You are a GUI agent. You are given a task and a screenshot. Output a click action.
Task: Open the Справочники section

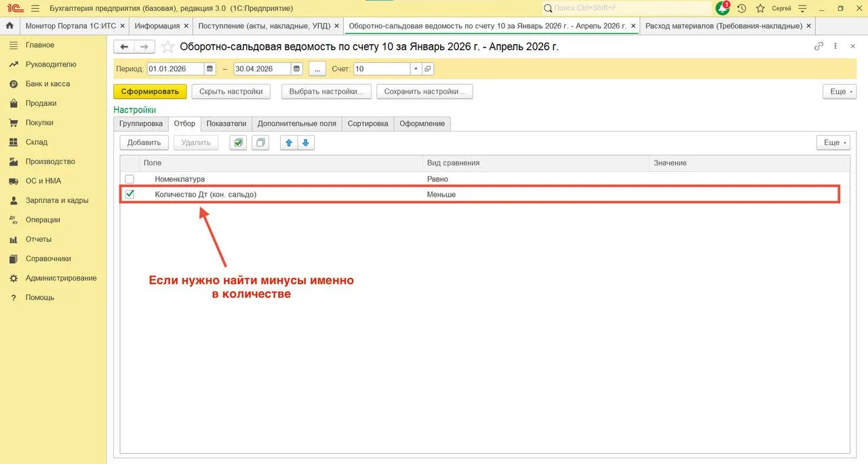coord(48,258)
